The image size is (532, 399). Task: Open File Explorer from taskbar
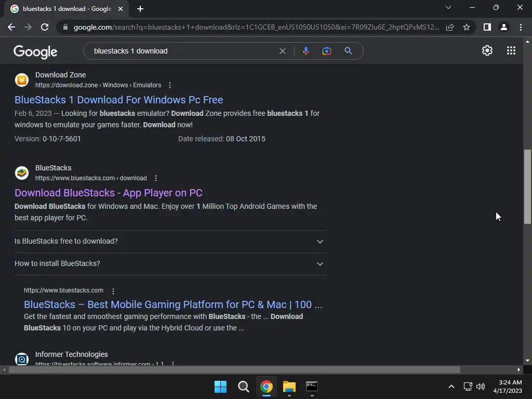point(289,387)
